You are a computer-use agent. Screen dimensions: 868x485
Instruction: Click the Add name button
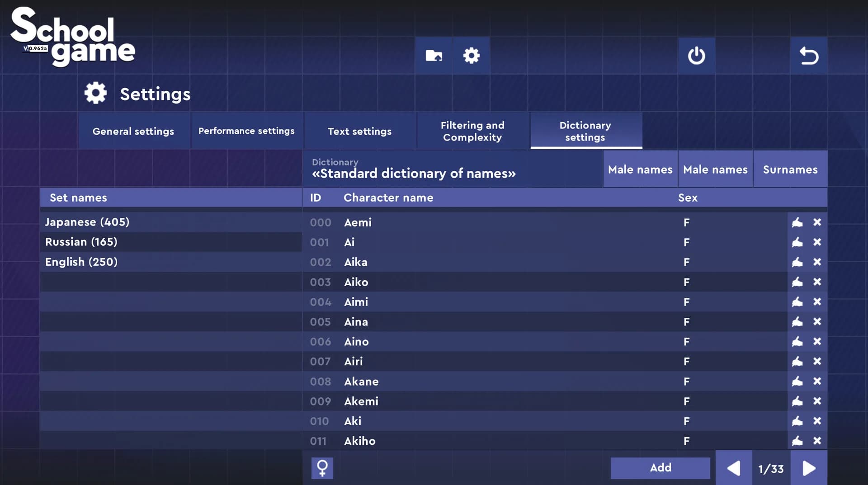[660, 468]
